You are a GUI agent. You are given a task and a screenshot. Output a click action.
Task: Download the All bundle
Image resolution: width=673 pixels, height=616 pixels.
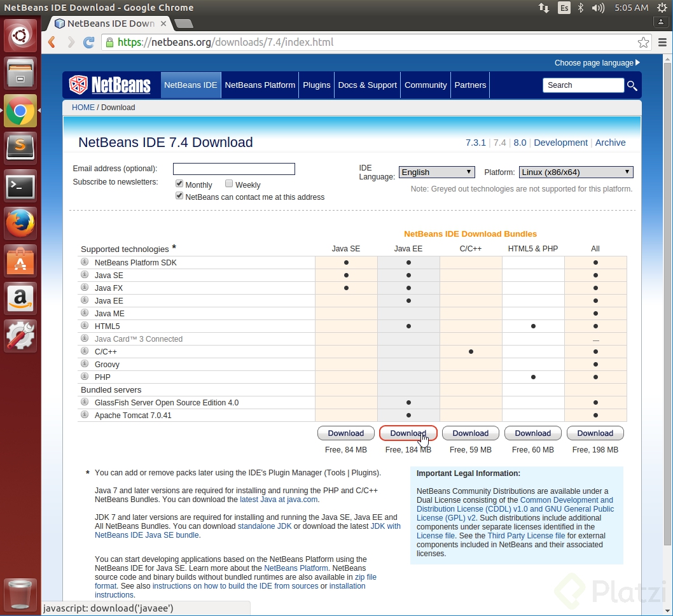(595, 433)
